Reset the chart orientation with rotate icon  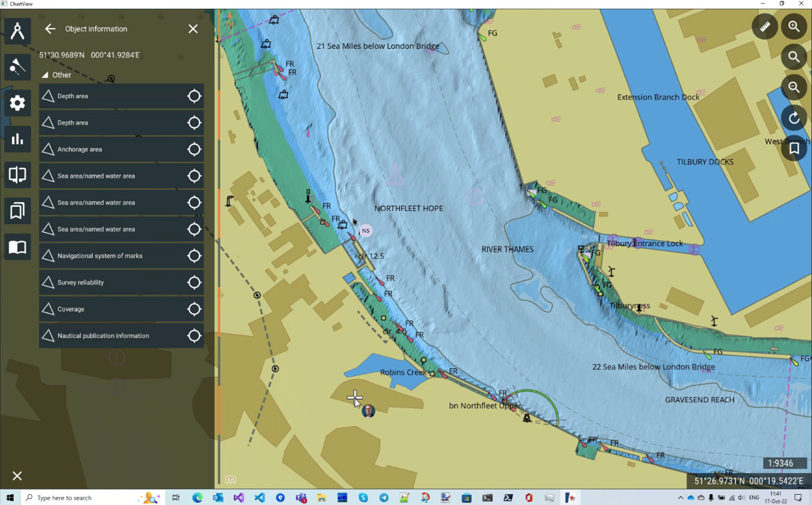(x=794, y=118)
